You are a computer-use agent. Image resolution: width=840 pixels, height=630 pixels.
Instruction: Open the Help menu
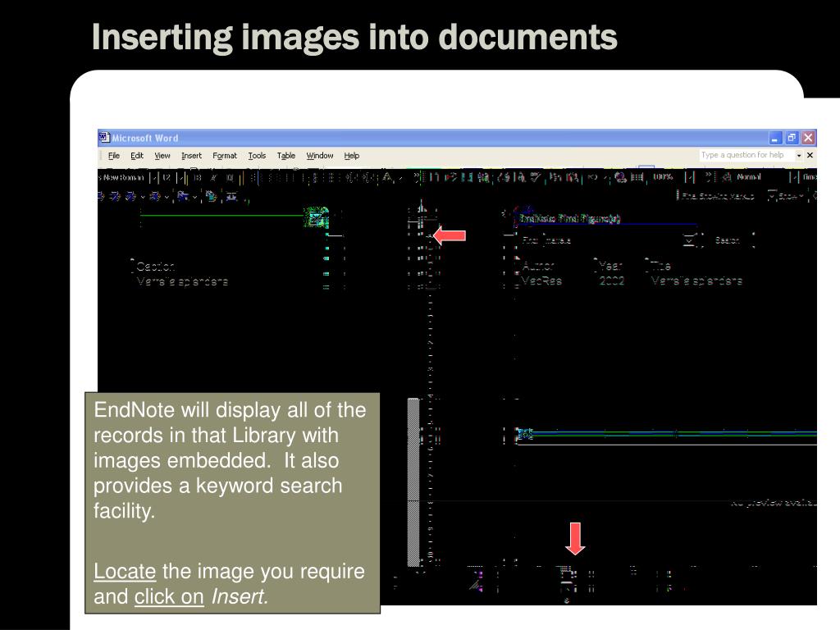coord(351,155)
